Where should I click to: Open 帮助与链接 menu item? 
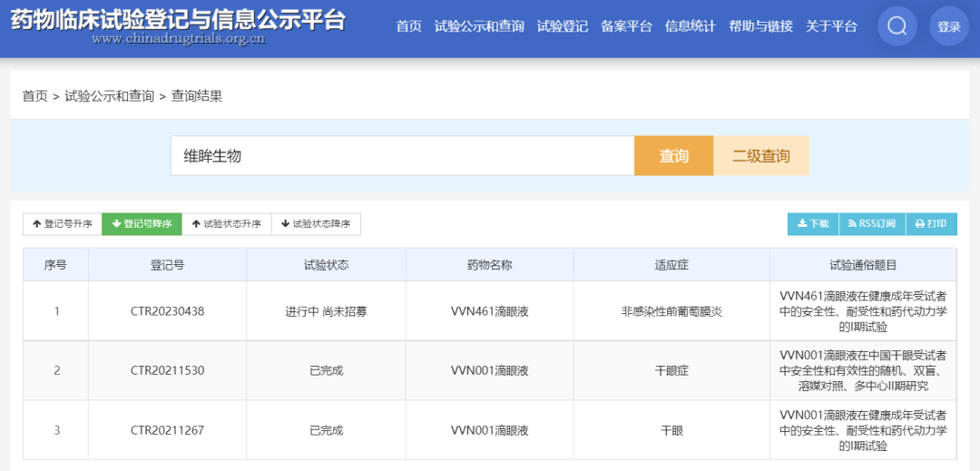click(760, 26)
